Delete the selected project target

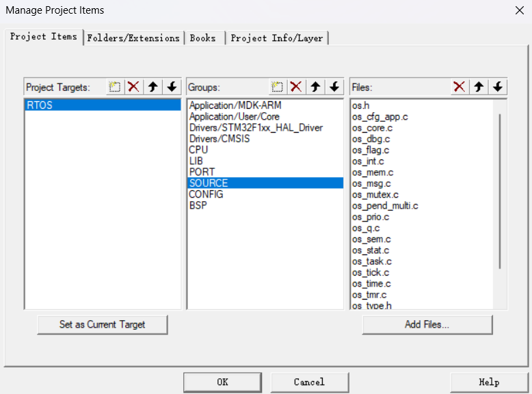133,87
